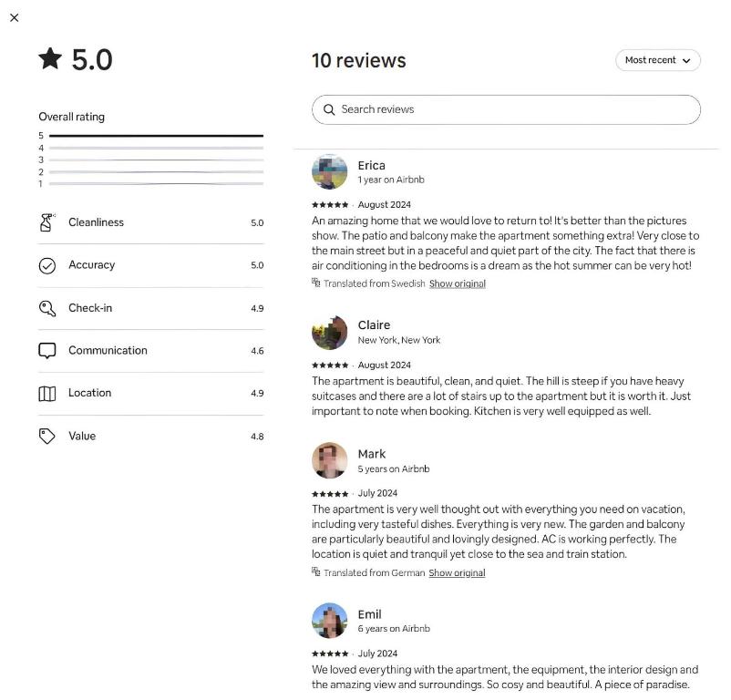The height and width of the screenshot is (700, 731).
Task: Click reviewer name Claire
Action: [x=374, y=325]
